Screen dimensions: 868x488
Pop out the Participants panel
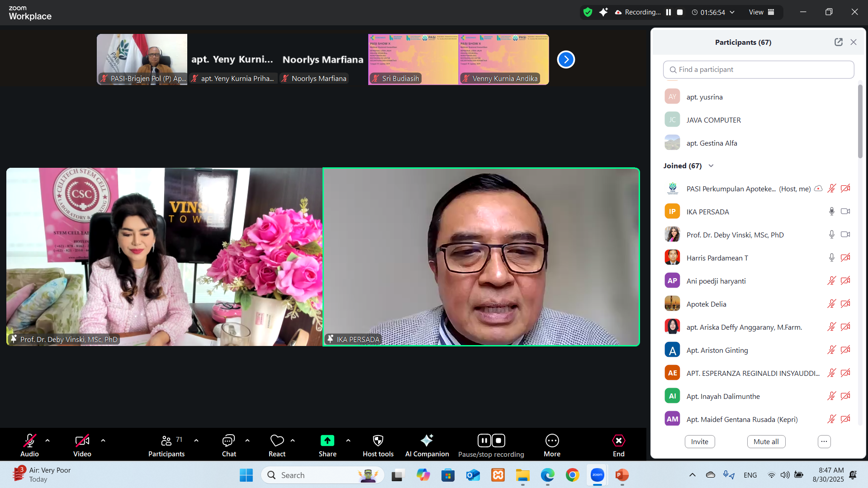tap(838, 42)
